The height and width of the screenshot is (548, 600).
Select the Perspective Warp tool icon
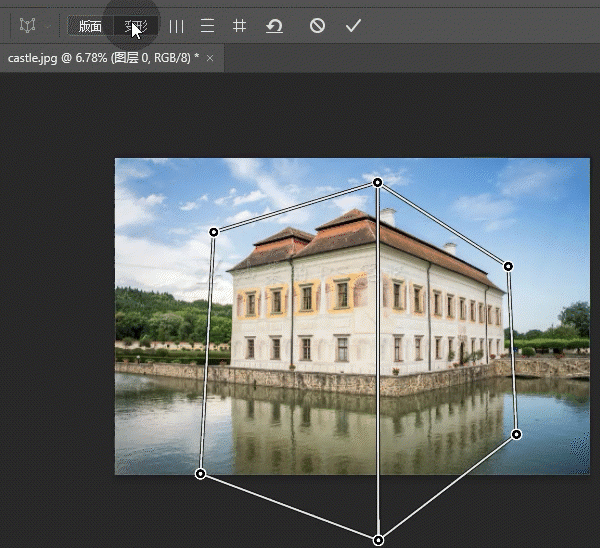click(28, 26)
